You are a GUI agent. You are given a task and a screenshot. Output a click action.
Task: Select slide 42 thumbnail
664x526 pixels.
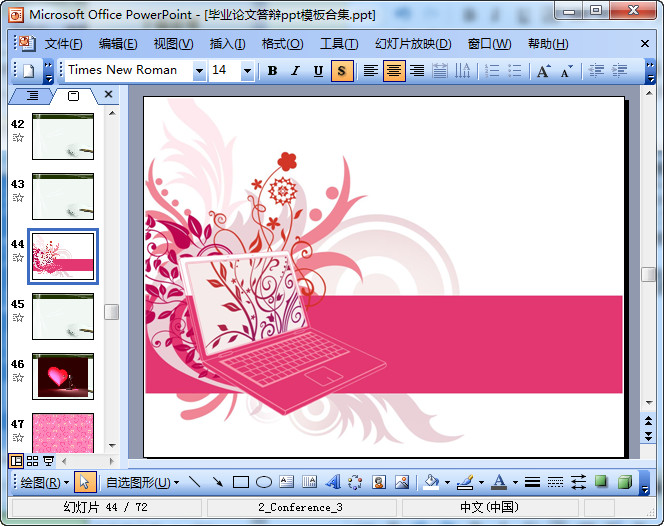click(63, 136)
